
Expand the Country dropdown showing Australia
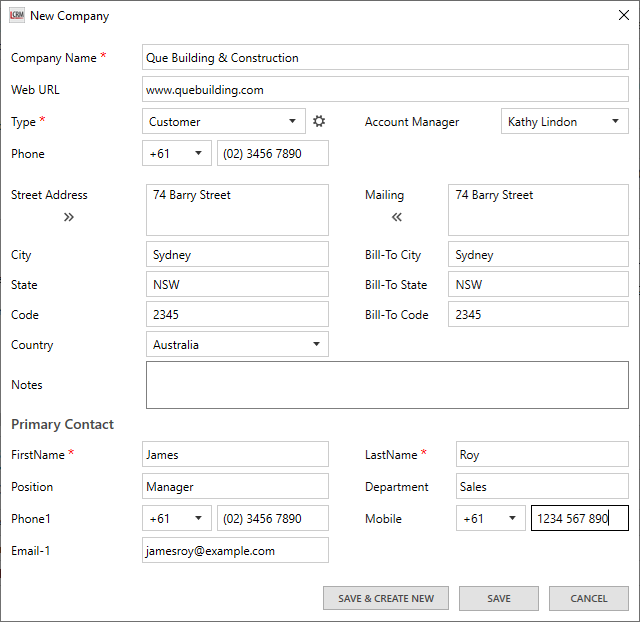pos(237,345)
